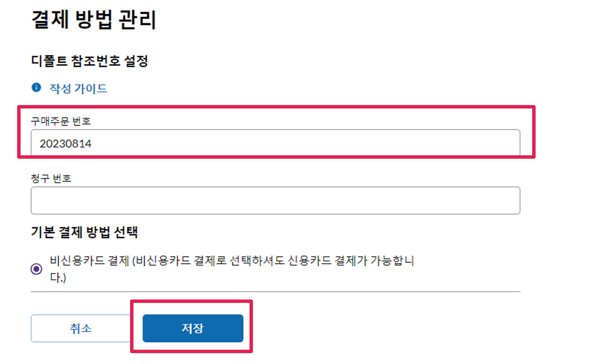
Task: Focus the 구매주문 번호 input field
Action: pyautogui.click(x=275, y=143)
